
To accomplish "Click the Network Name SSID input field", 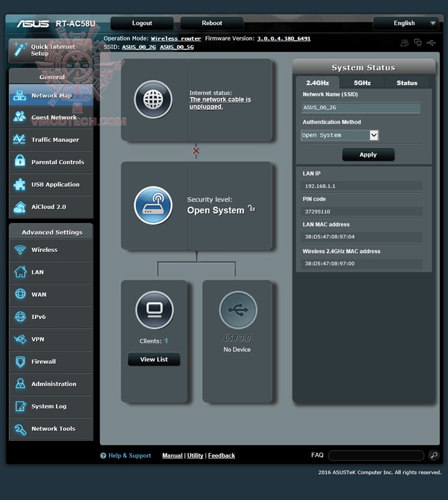I will point(361,108).
